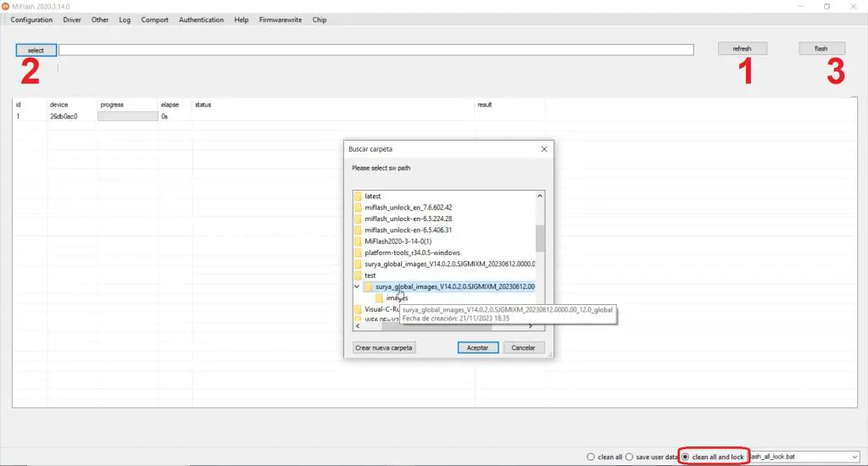Viewport: 868px width, 466px height.
Task: Click the progress column header
Action: [112, 104]
